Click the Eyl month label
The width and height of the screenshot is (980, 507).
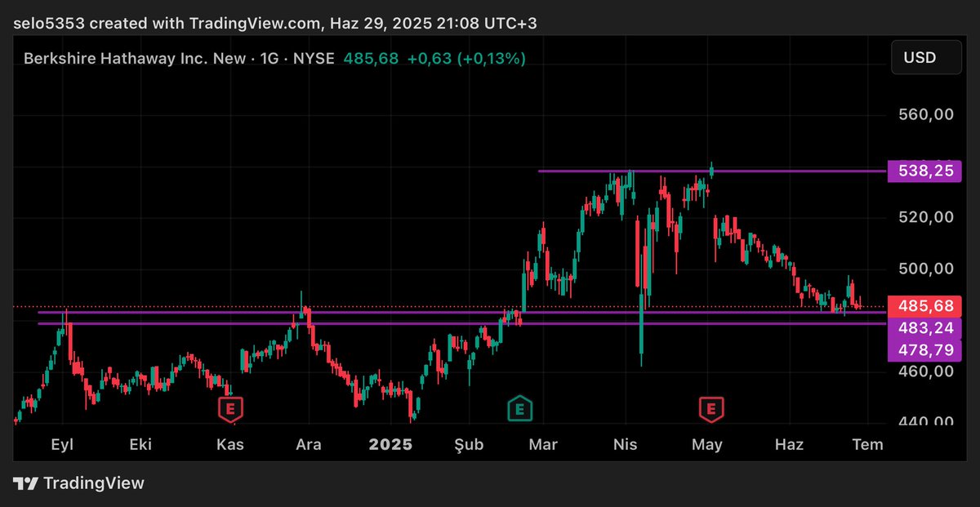coord(61,445)
